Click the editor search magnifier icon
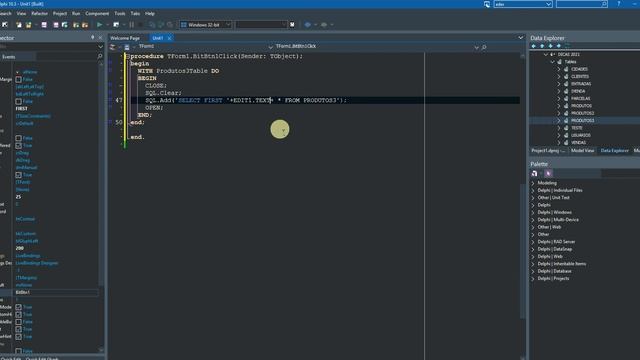 pos(484,47)
